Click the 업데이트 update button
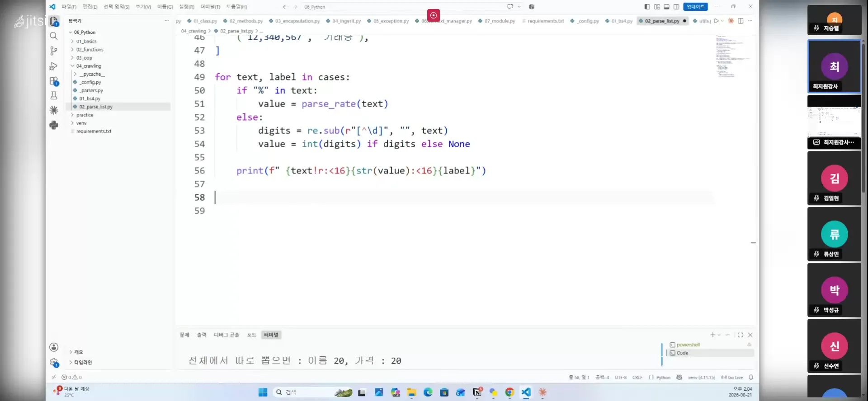Image resolution: width=868 pixels, height=401 pixels. tap(695, 7)
